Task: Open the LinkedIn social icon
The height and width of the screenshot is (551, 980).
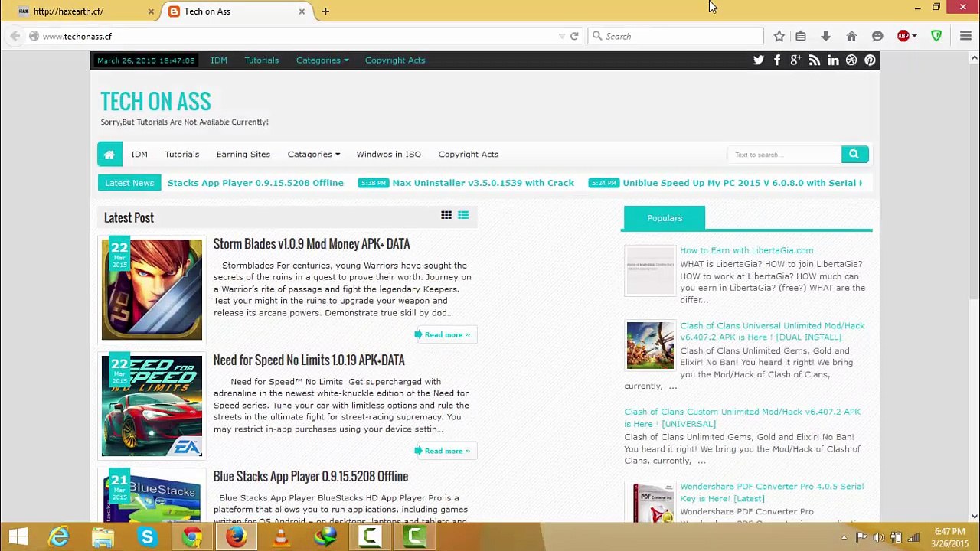Action: click(833, 60)
